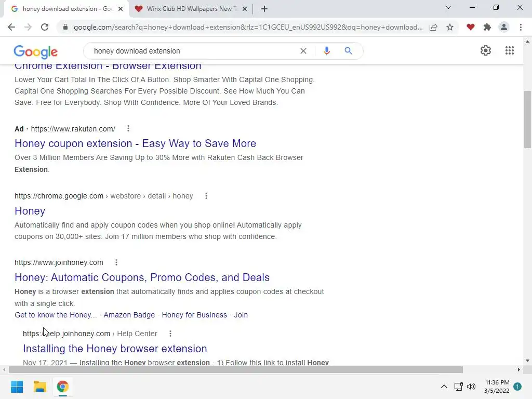Image resolution: width=532 pixels, height=399 pixels.
Task: Open Honey coupon extension Rakuten ad
Action: [x=135, y=143]
